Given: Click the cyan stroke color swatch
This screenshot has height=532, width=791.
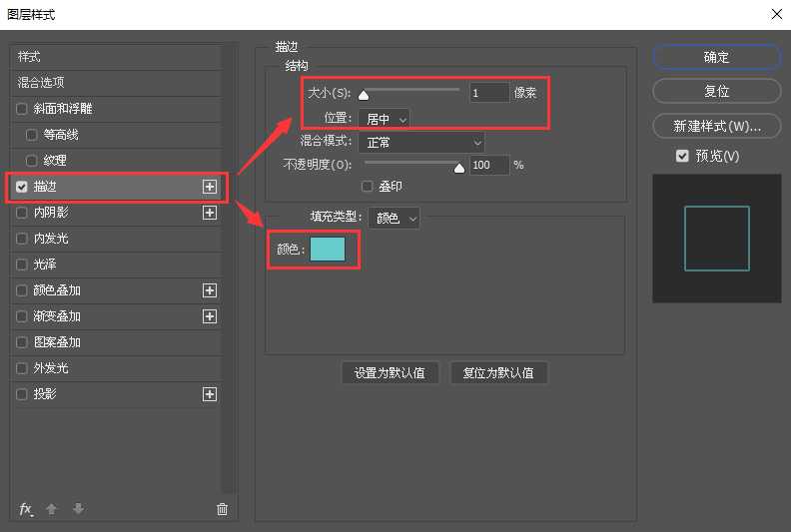Looking at the screenshot, I should point(328,250).
